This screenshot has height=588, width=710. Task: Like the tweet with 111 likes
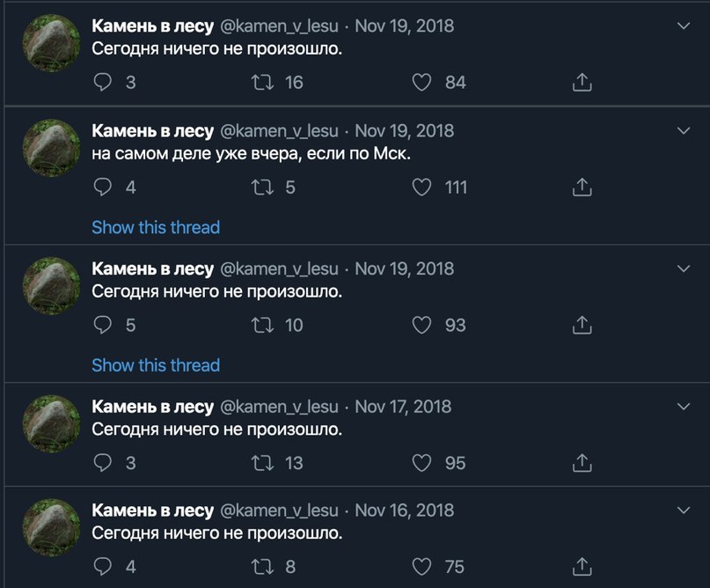[x=423, y=187]
